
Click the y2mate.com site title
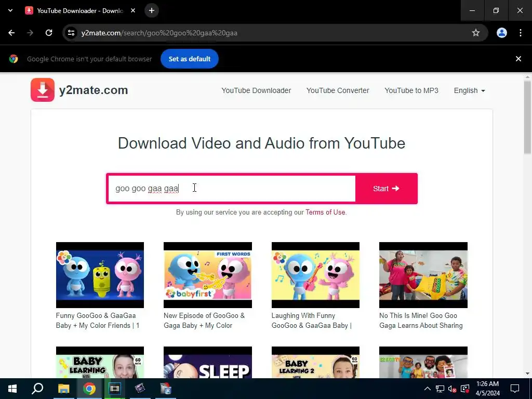94,90
